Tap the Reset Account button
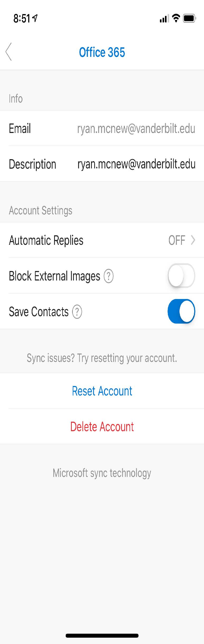This screenshot has width=204, height=644. pyautogui.click(x=102, y=391)
